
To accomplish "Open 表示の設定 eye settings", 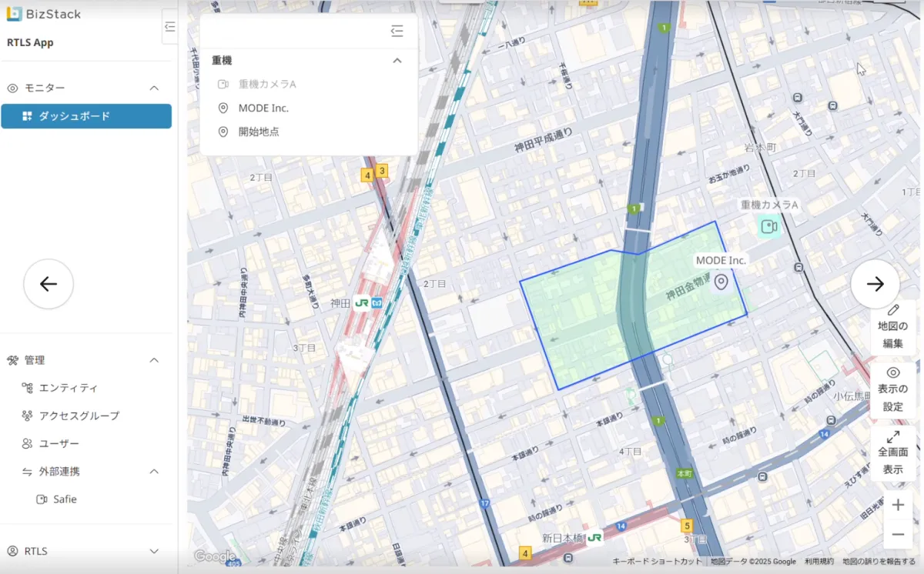I will 893,389.
